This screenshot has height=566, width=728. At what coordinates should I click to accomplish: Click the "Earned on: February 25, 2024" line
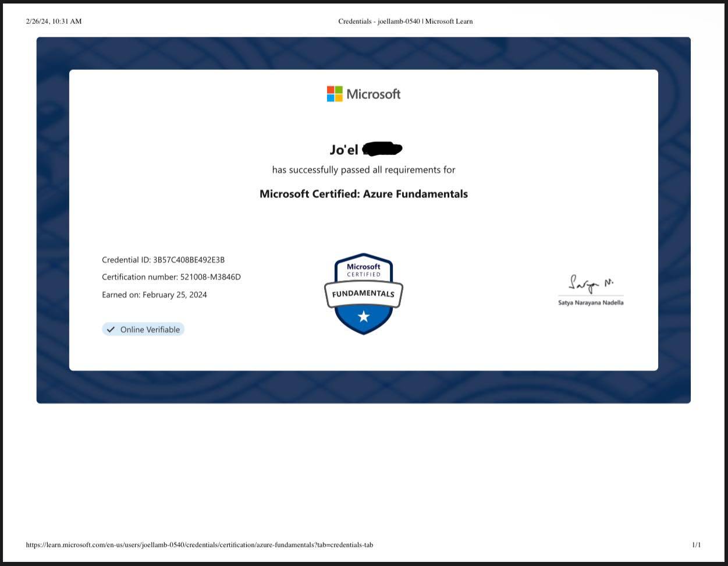pyautogui.click(x=155, y=295)
